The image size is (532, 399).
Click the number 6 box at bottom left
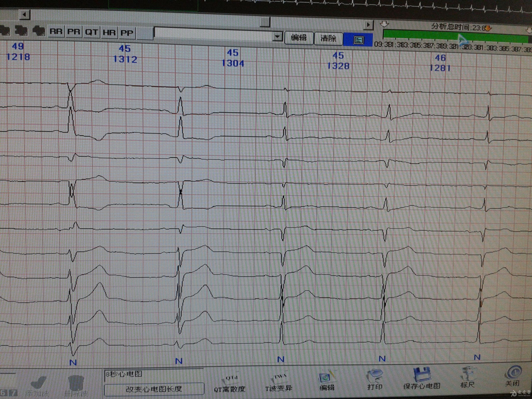(3, 393)
